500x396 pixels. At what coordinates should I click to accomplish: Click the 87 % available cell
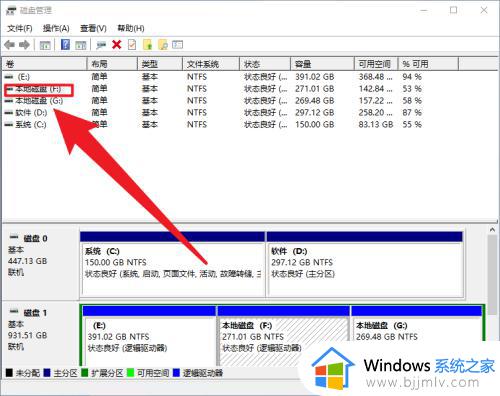click(412, 113)
